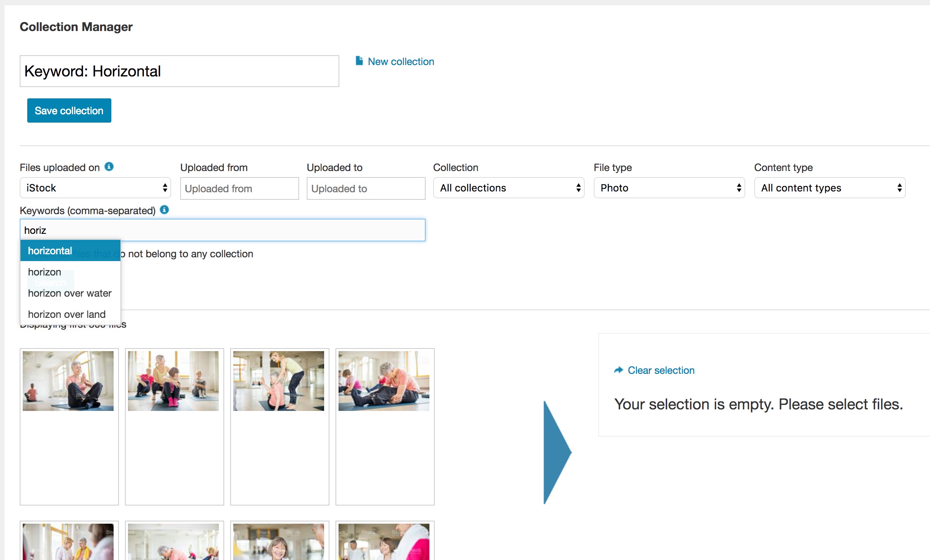Open the iStock upload site dropdown
The height and width of the screenshot is (560, 930).
tap(95, 188)
